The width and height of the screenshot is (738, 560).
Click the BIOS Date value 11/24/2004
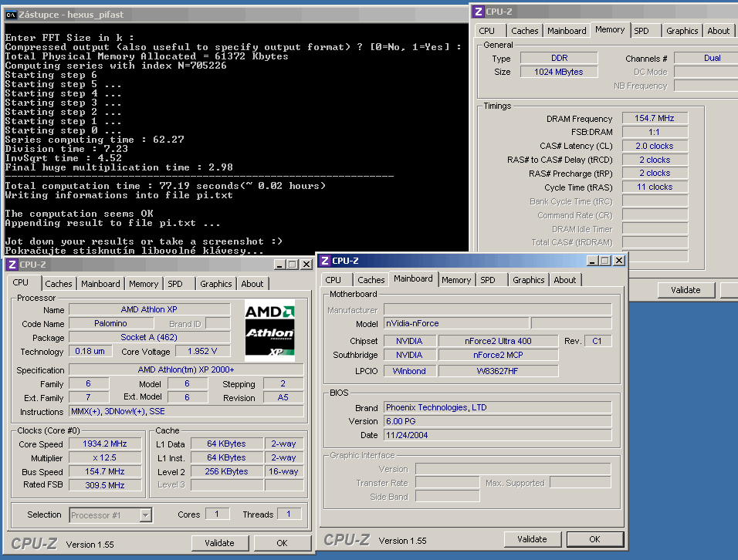point(497,435)
